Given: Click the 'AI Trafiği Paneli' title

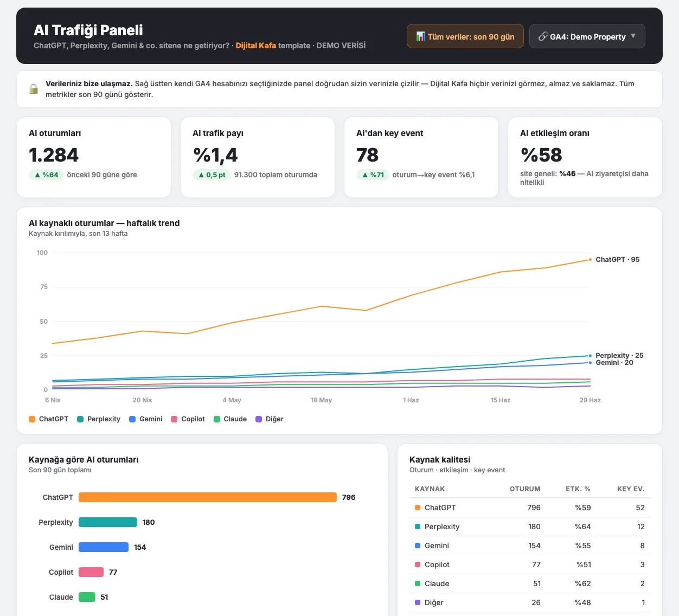Looking at the screenshot, I should point(88,30).
